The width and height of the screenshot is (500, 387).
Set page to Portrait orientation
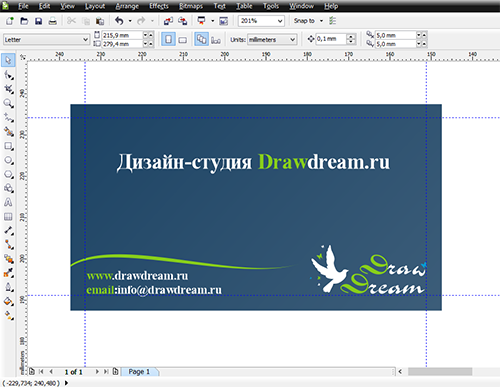168,39
